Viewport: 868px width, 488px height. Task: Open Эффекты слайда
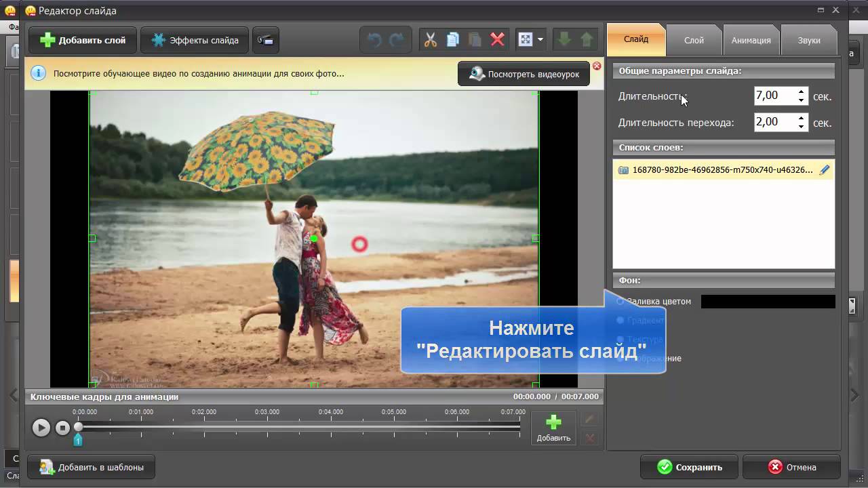[x=195, y=40]
